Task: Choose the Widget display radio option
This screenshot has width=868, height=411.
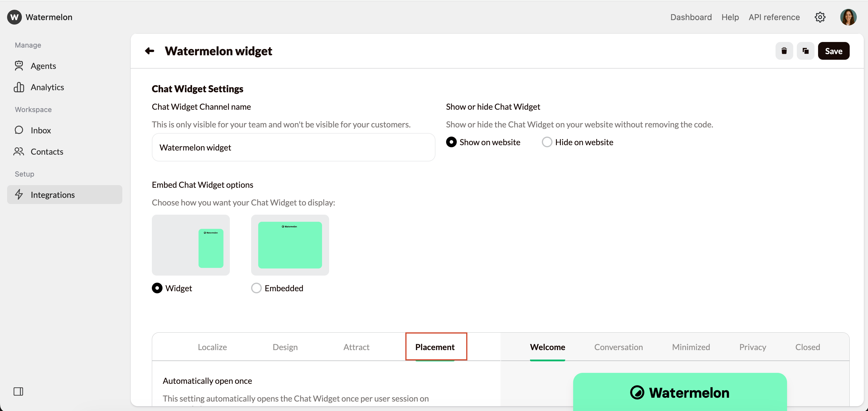Action: [157, 288]
